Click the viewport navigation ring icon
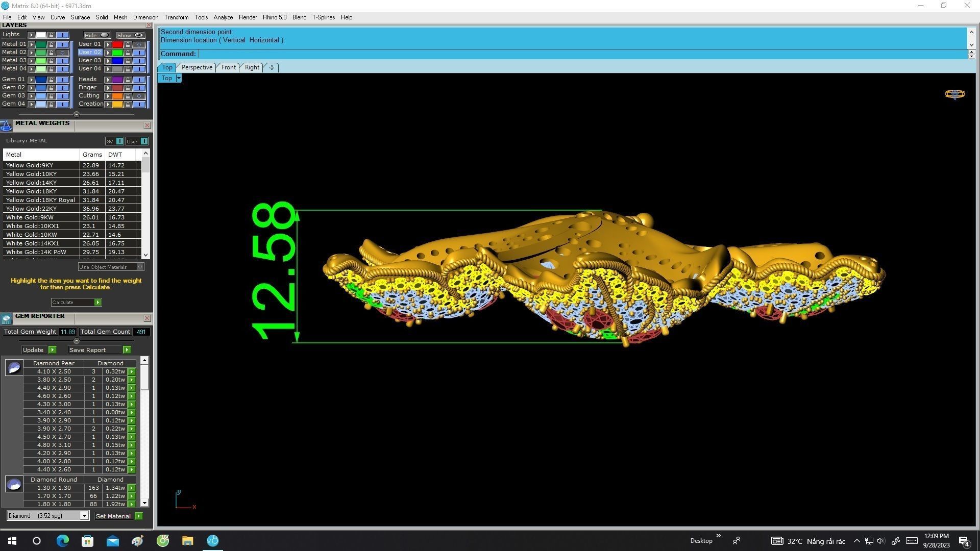980x551 pixels. (x=954, y=94)
